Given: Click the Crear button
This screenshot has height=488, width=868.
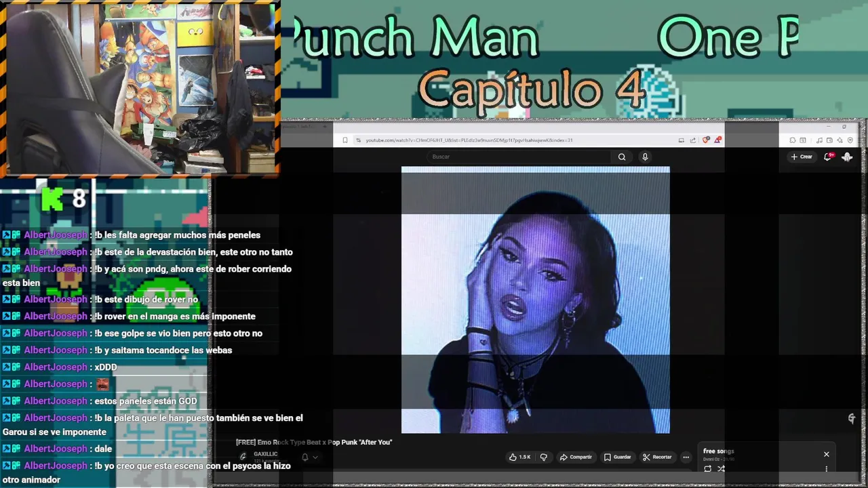Looking at the screenshot, I should [x=801, y=157].
